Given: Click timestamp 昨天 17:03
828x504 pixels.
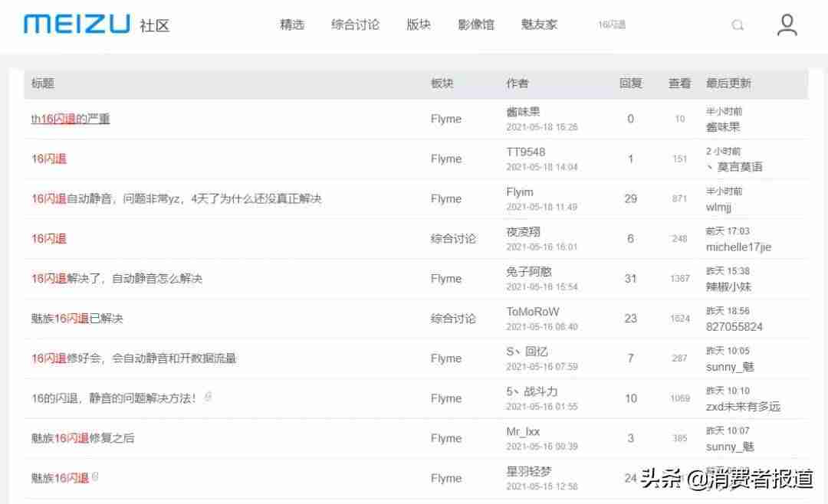Looking at the screenshot, I should [x=728, y=231].
